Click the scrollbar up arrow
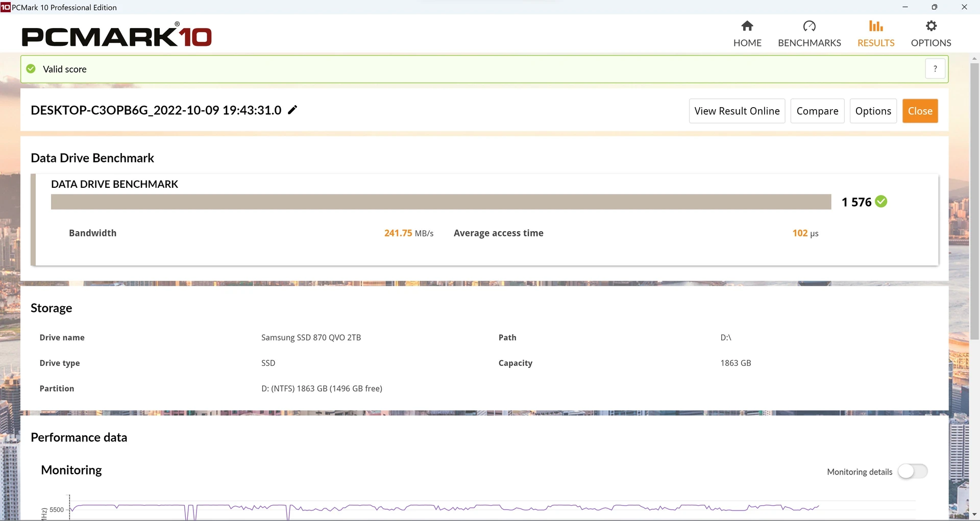 click(974, 59)
